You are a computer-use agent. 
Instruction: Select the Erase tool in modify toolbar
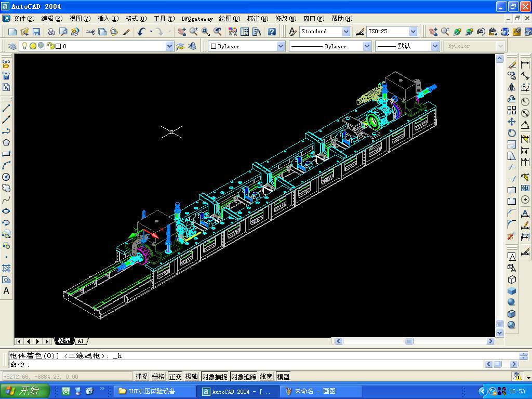pos(512,64)
